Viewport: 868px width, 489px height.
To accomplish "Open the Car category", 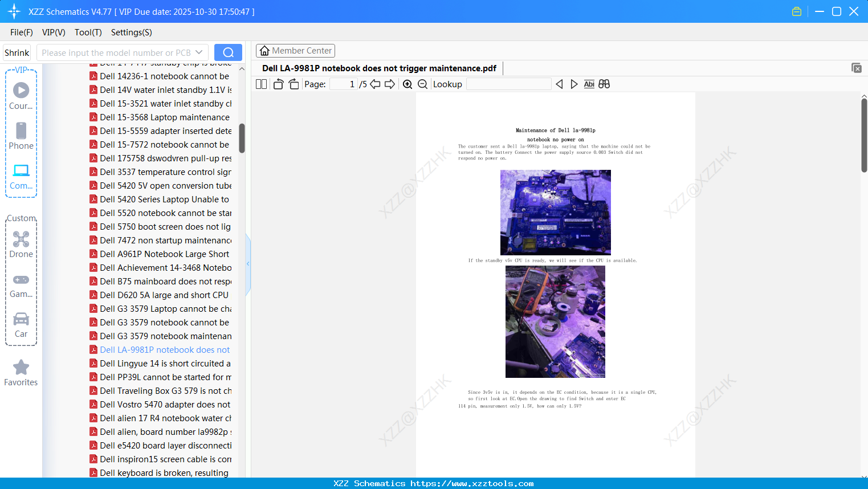I will click(21, 324).
